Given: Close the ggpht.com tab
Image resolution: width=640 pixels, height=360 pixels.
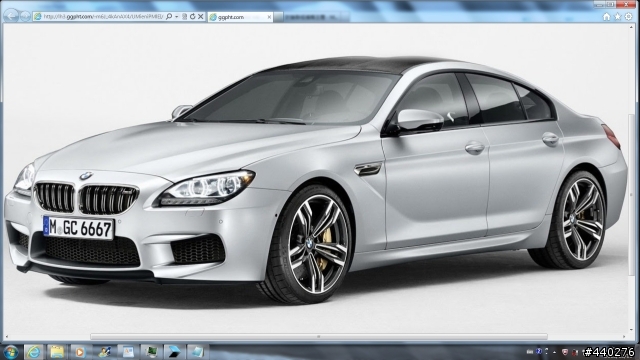Looking at the screenshot, I should click(x=269, y=17).
